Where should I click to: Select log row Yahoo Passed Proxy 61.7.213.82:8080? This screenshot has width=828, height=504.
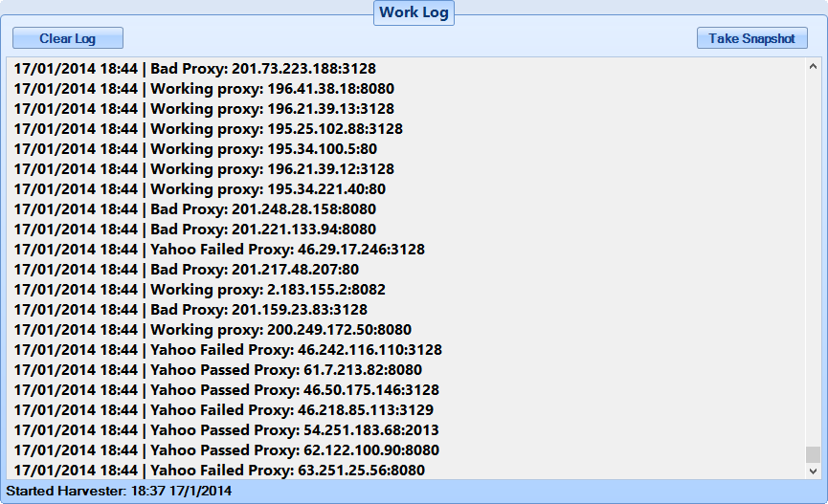pos(218,369)
